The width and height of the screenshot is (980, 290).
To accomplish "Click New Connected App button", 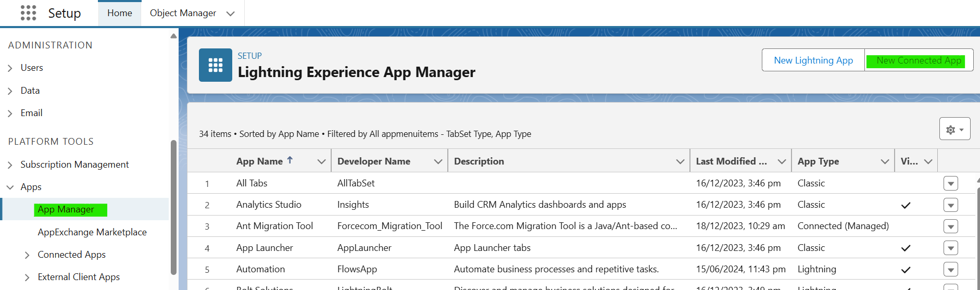I will (919, 60).
